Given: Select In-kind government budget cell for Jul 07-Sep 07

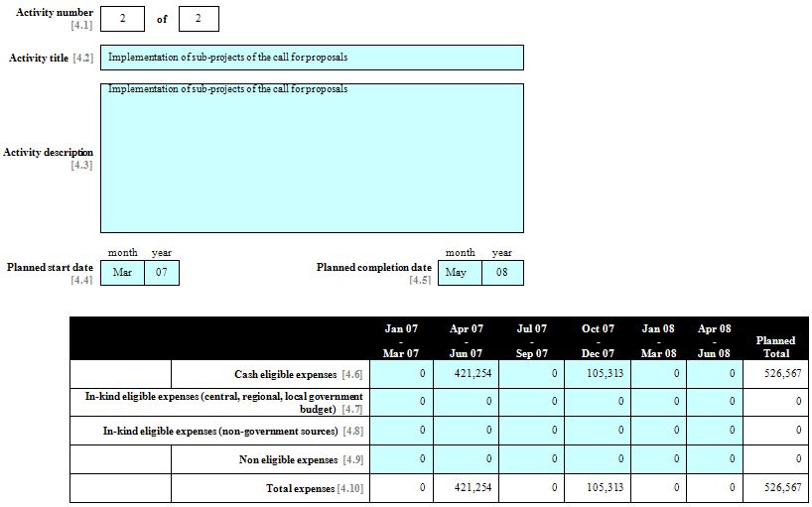Looking at the screenshot, I should coord(532,402).
